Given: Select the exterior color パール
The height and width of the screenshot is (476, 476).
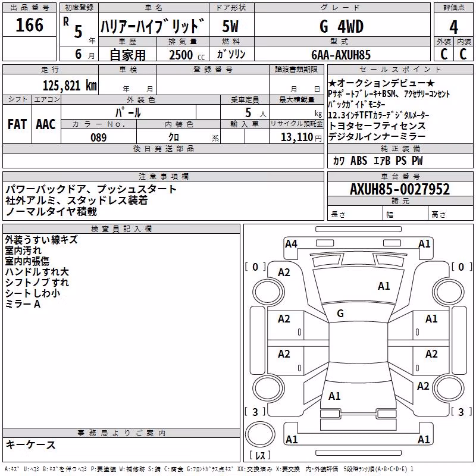Looking at the screenshot, I should [128, 112].
